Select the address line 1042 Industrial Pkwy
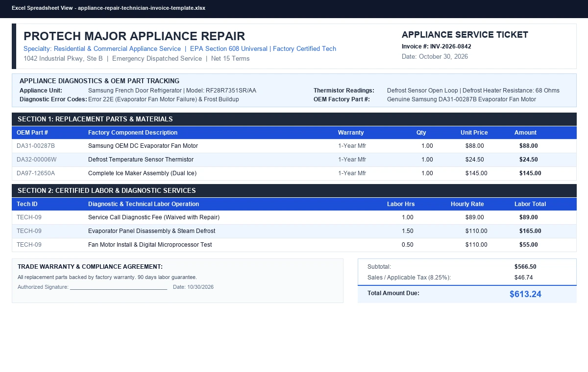 [x=137, y=59]
